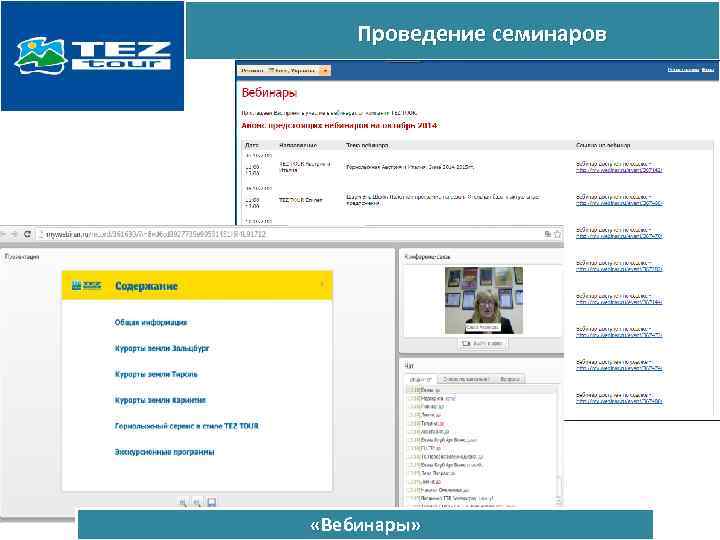Click the fullscreen icon under the presentation

pos(212,502)
